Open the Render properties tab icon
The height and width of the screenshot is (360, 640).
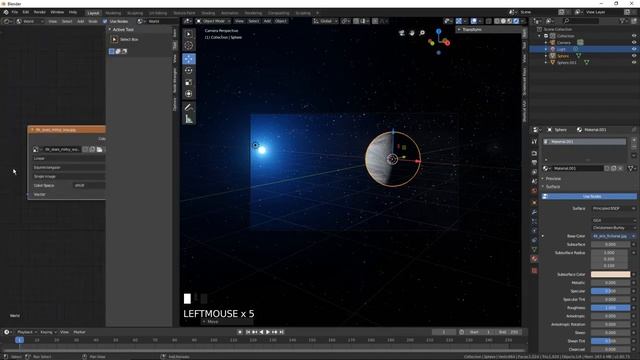point(534,153)
